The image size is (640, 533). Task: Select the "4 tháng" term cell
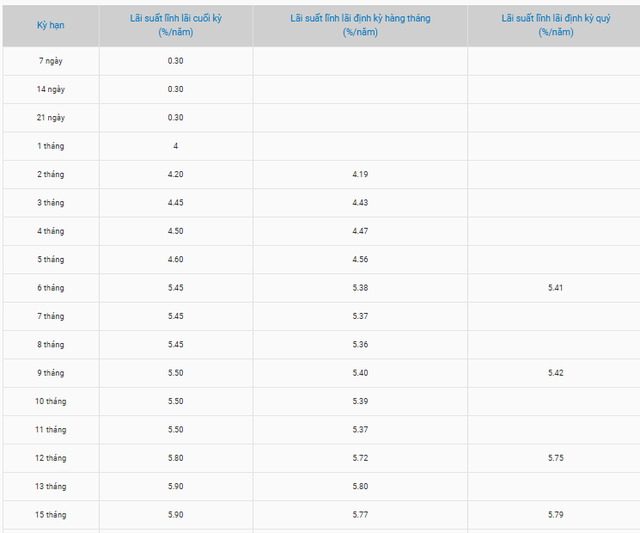click(x=49, y=231)
